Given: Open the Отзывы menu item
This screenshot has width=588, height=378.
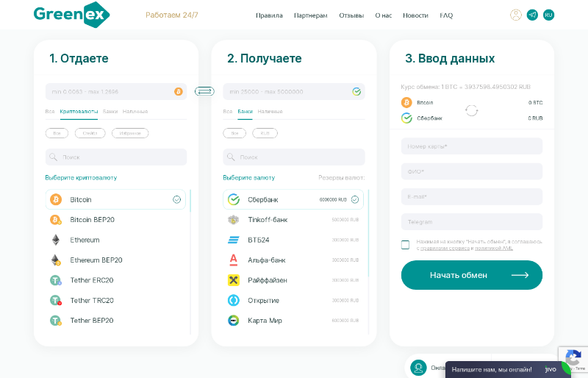Looking at the screenshot, I should tap(351, 15).
